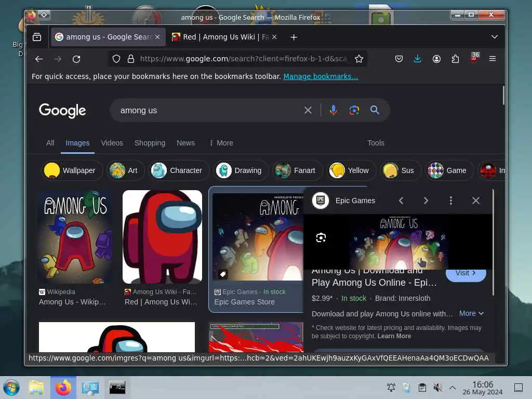Focus the among us search box

click(207, 110)
